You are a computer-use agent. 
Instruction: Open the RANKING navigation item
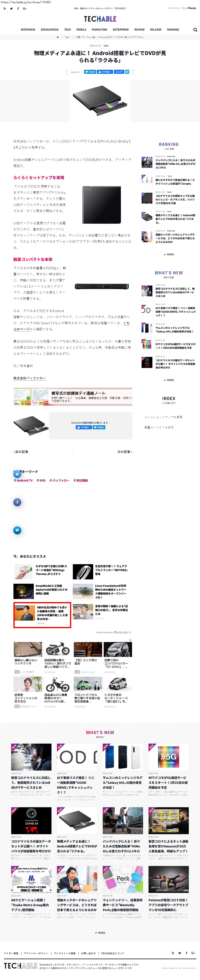pyautogui.click(x=173, y=30)
